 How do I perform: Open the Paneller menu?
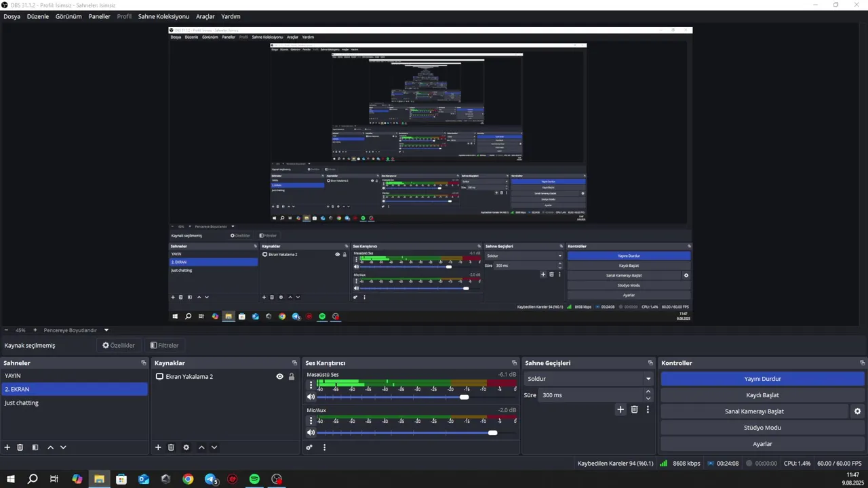[x=99, y=16]
